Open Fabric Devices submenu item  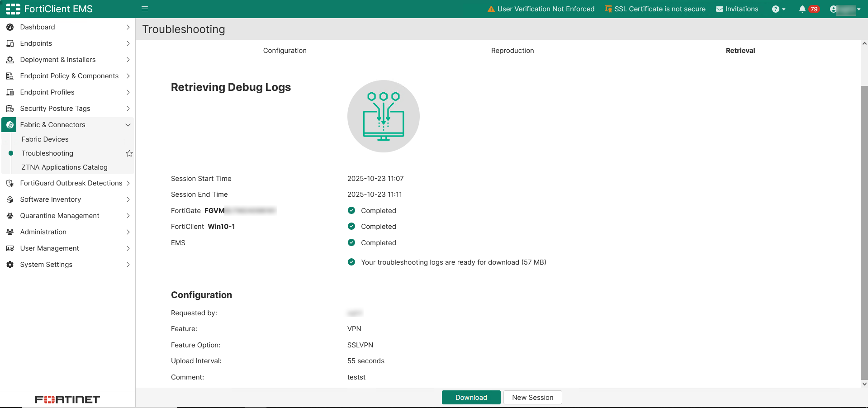click(45, 139)
